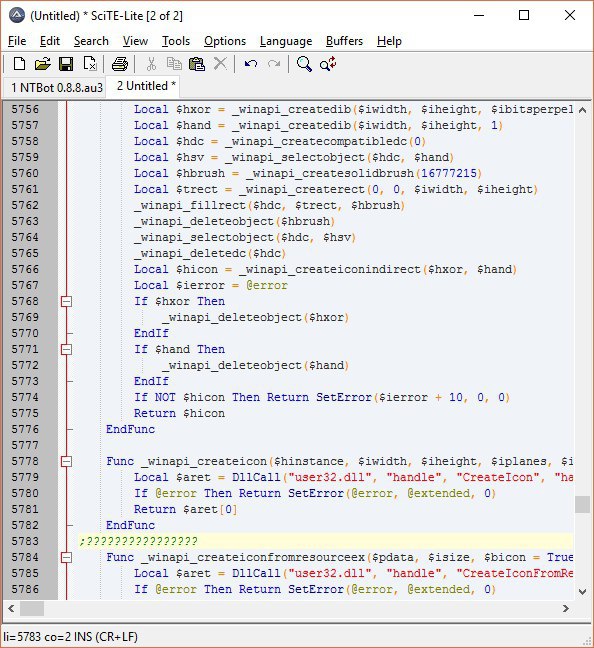Click the New document toolbar icon
Image resolution: width=594 pixels, height=648 pixels.
(19, 64)
